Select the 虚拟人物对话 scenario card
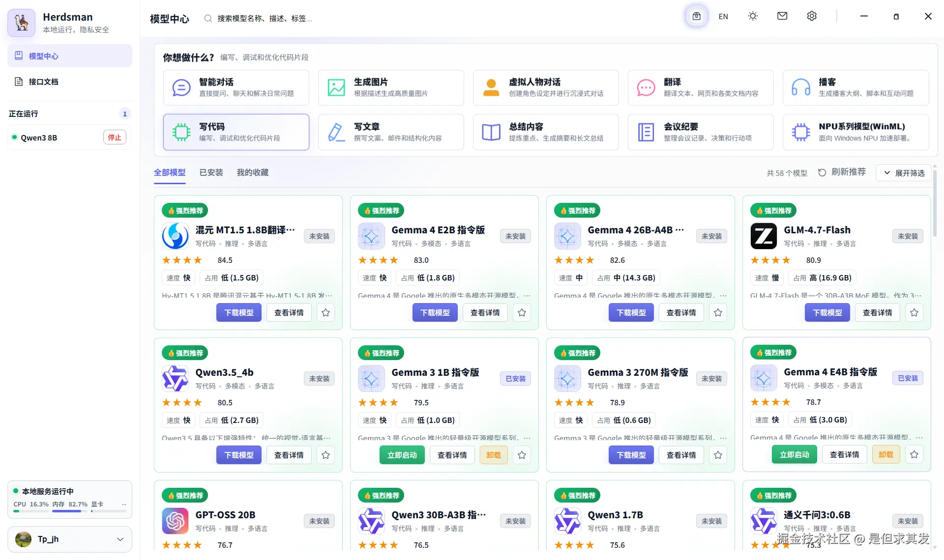944x560 pixels. (x=546, y=87)
